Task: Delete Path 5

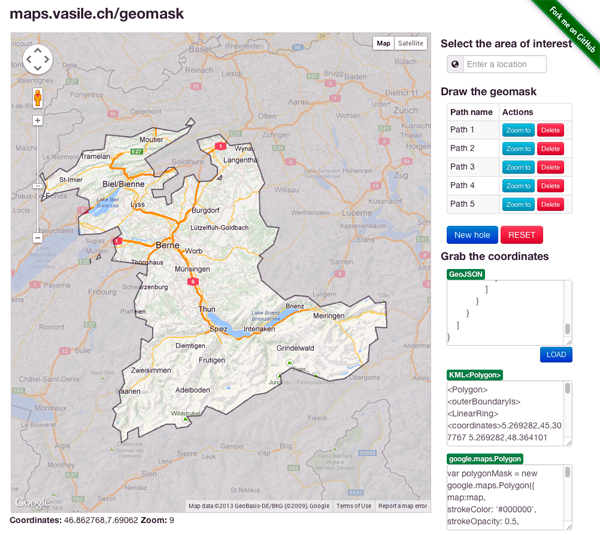Action: [550, 204]
